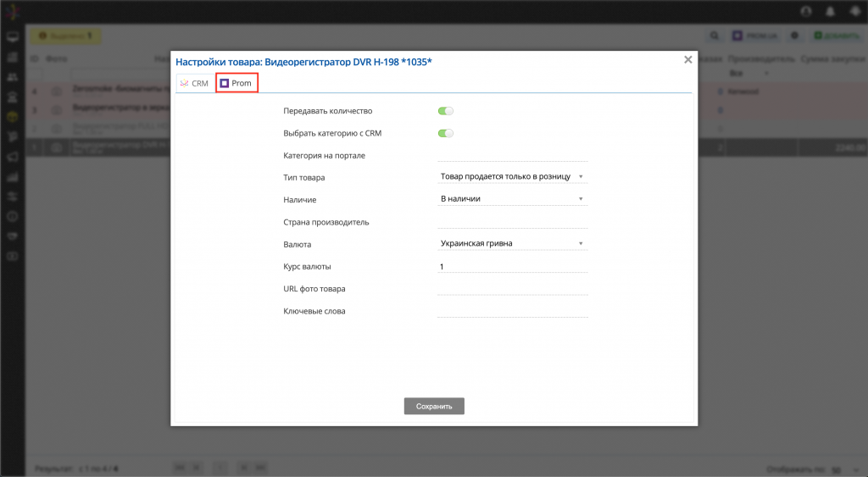Click the 'Категория на портале' input field
Image resolution: width=868 pixels, height=477 pixels.
pyautogui.click(x=513, y=156)
